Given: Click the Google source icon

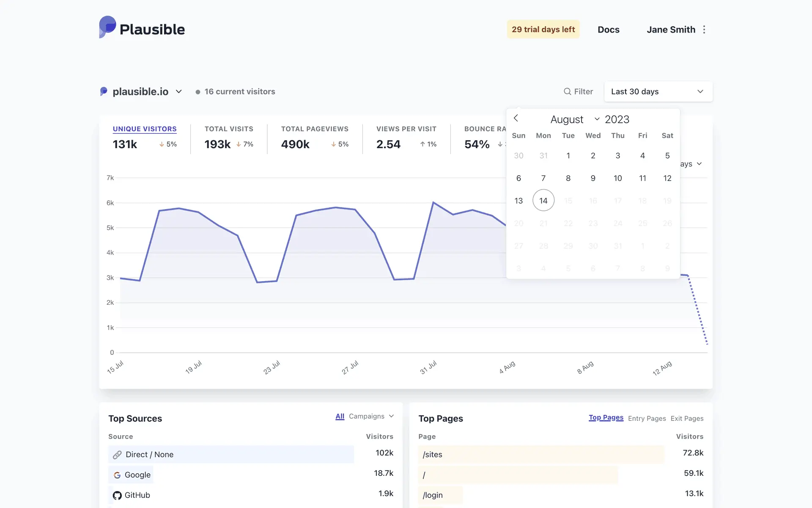Looking at the screenshot, I should pyautogui.click(x=117, y=475).
